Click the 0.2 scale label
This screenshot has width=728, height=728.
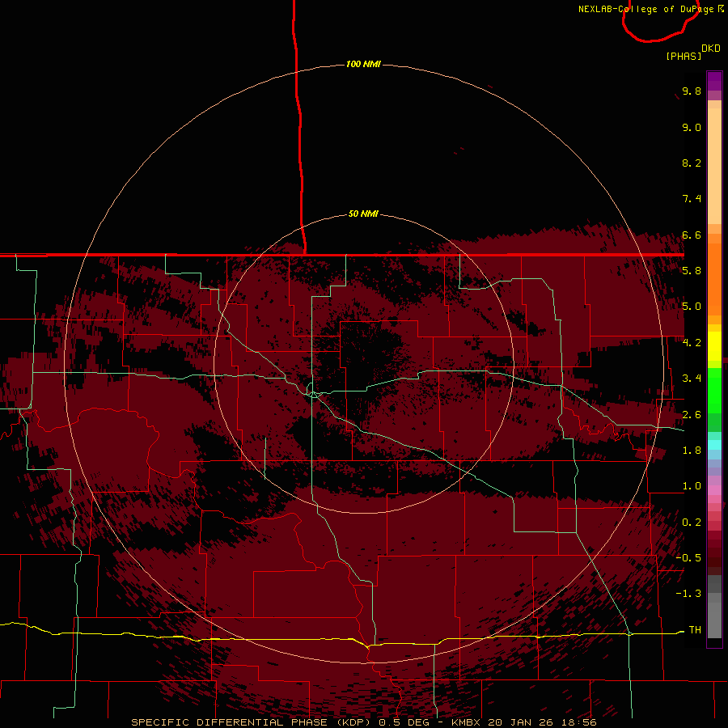pos(692,523)
